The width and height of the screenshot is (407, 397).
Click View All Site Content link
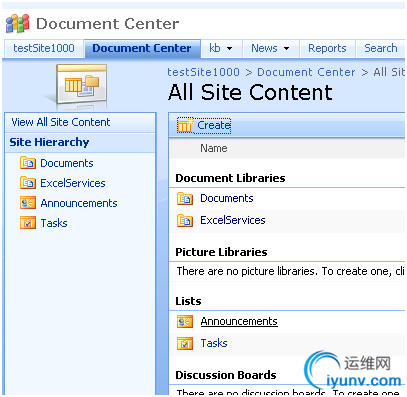tap(61, 122)
